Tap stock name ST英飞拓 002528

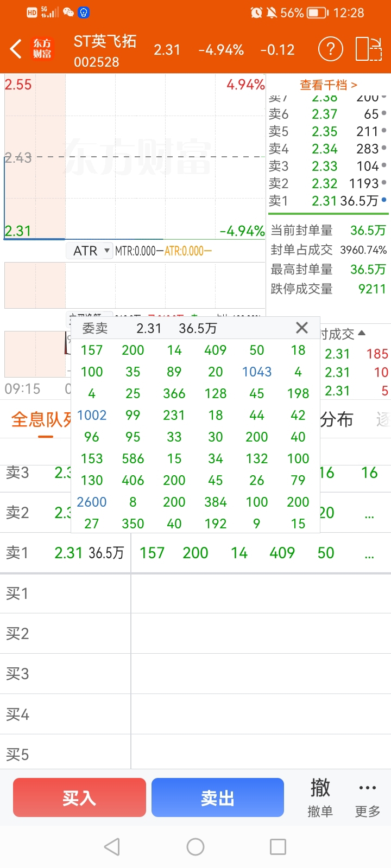[x=105, y=51]
